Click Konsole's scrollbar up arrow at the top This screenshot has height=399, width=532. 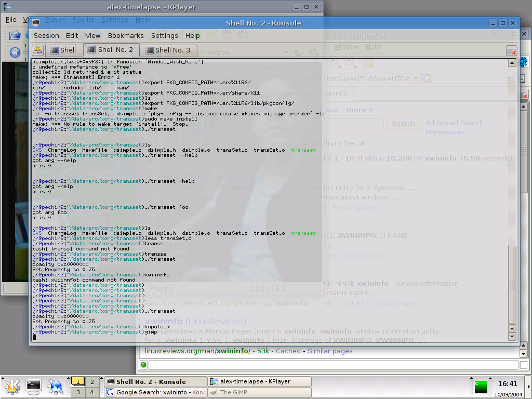point(512,63)
